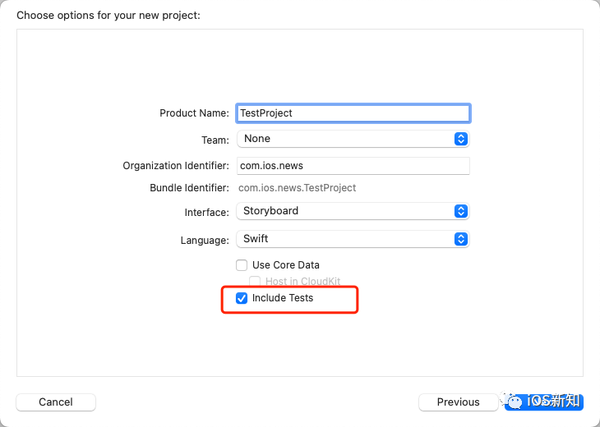The image size is (600, 427).
Task: Enable the Use Core Data checkbox
Action: 241,265
